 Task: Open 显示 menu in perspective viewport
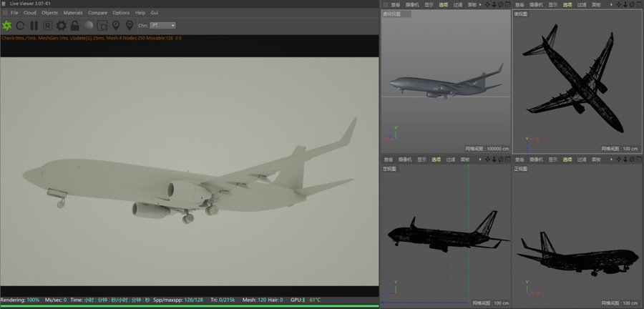click(x=429, y=5)
